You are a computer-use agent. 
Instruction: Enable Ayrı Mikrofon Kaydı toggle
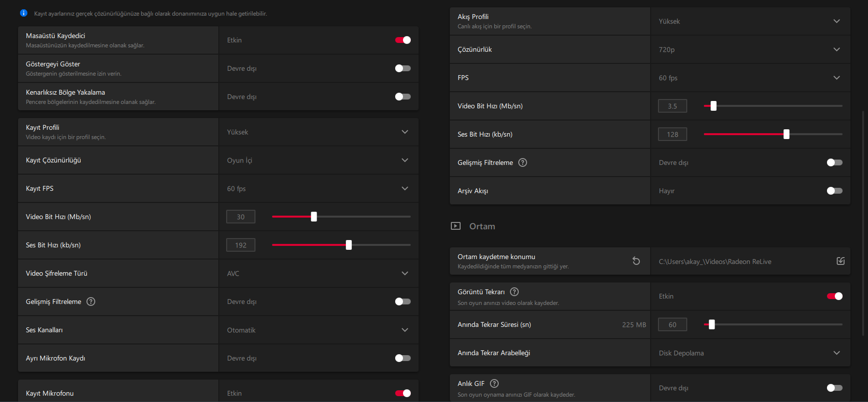click(403, 358)
